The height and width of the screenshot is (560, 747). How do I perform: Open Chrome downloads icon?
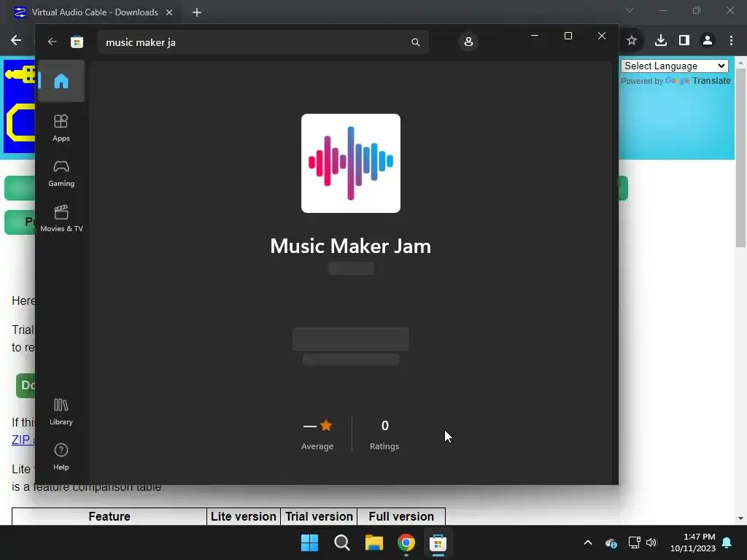coord(660,41)
